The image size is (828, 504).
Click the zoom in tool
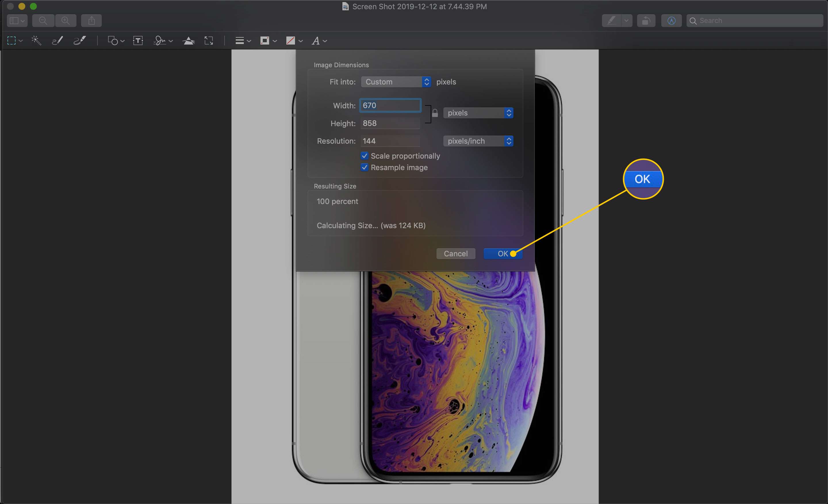click(64, 20)
